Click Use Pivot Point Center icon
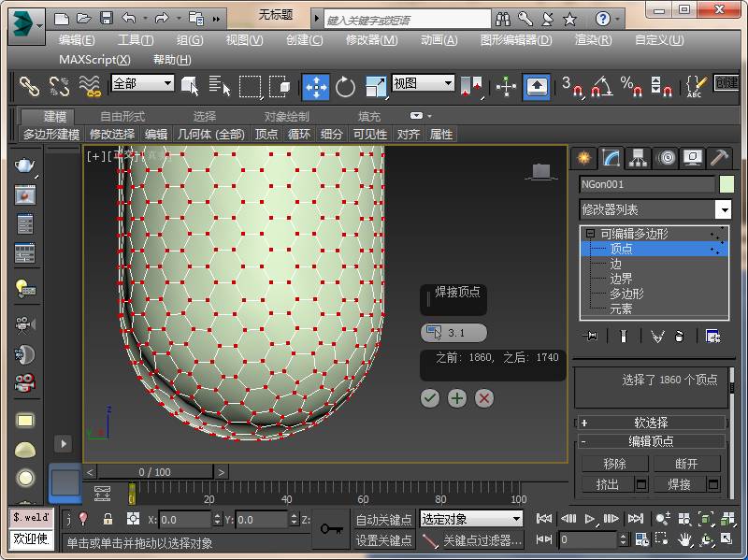The height and width of the screenshot is (560, 748). click(471, 86)
